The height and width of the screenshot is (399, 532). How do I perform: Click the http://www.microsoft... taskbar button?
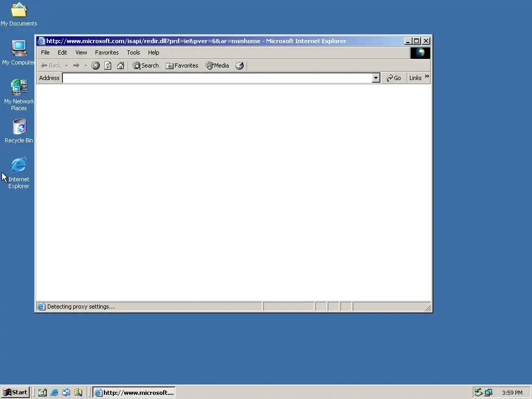(x=134, y=393)
